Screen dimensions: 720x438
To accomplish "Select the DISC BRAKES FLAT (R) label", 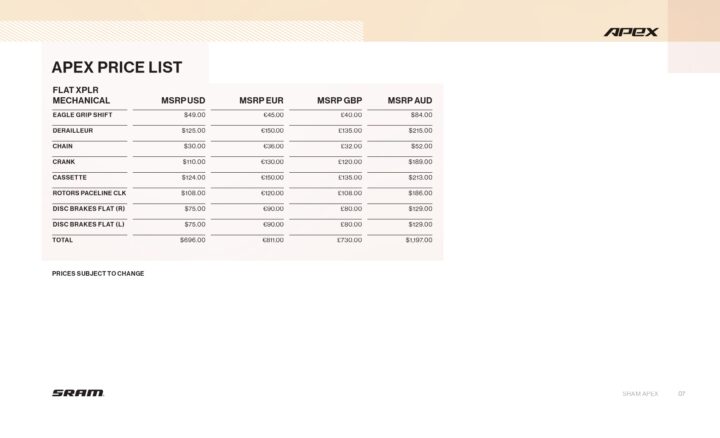I will click(x=88, y=209).
